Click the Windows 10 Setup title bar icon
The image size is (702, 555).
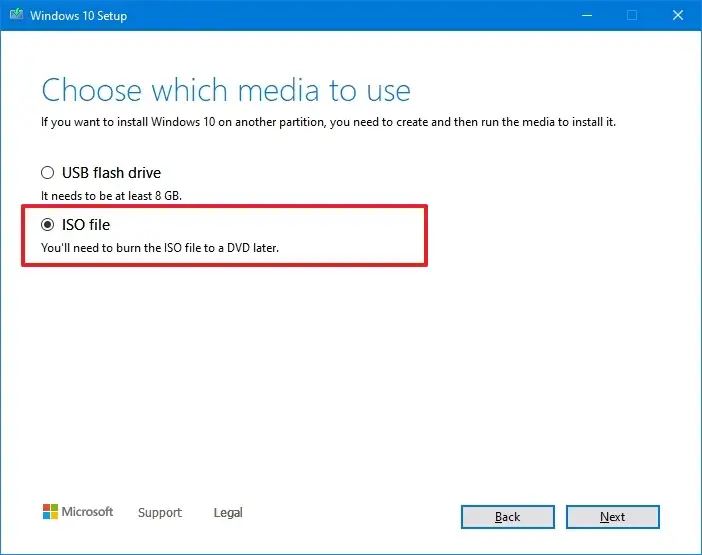[x=17, y=15]
